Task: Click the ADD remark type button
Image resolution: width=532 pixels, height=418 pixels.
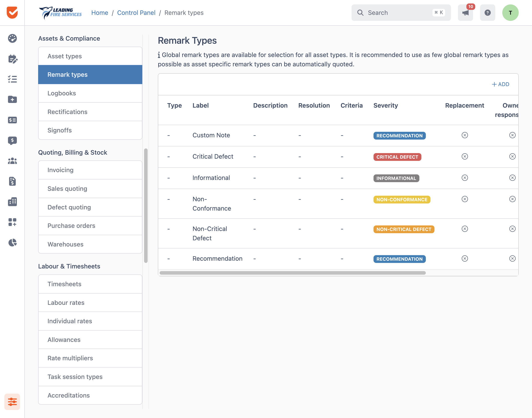Action: pos(500,84)
